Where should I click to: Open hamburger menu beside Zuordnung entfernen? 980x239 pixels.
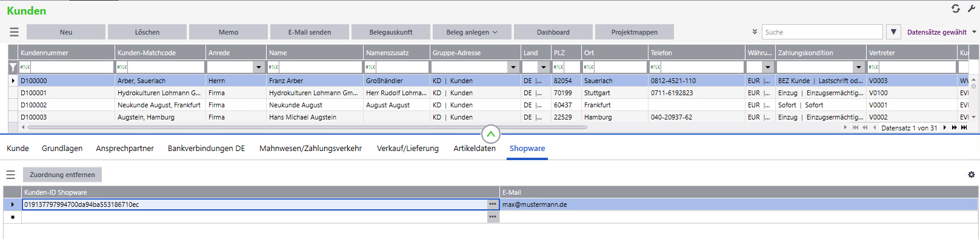click(x=10, y=175)
